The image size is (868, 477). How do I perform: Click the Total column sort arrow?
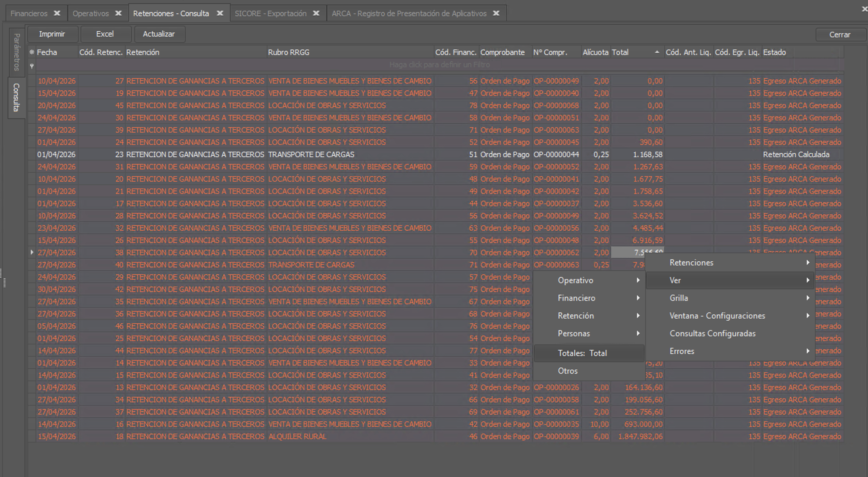pos(657,52)
